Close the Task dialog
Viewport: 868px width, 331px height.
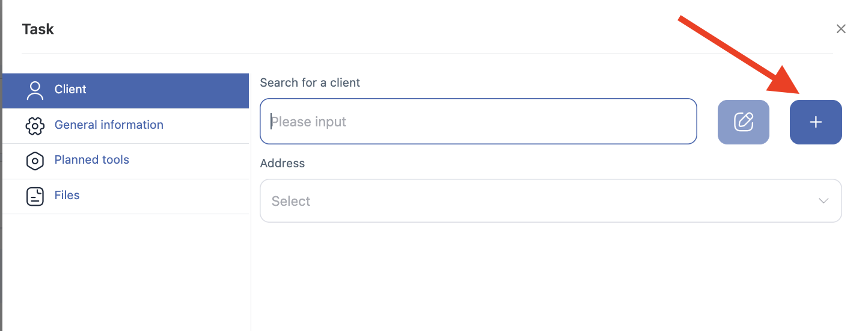click(841, 29)
